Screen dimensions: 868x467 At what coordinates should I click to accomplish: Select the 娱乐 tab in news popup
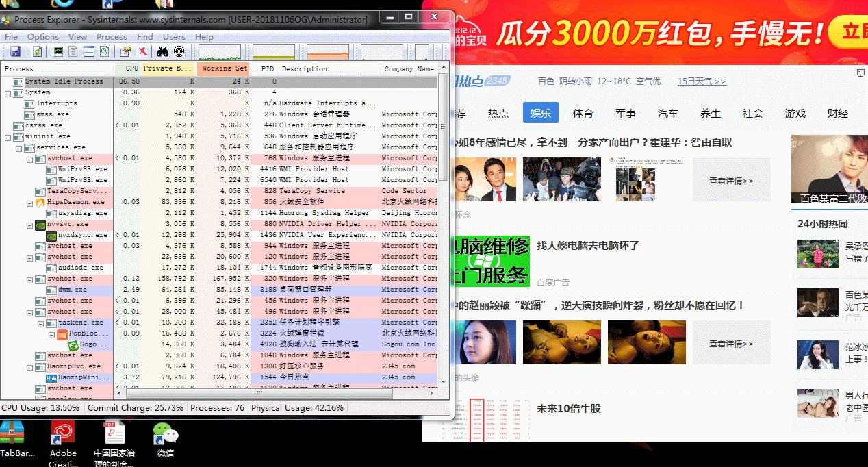point(541,113)
